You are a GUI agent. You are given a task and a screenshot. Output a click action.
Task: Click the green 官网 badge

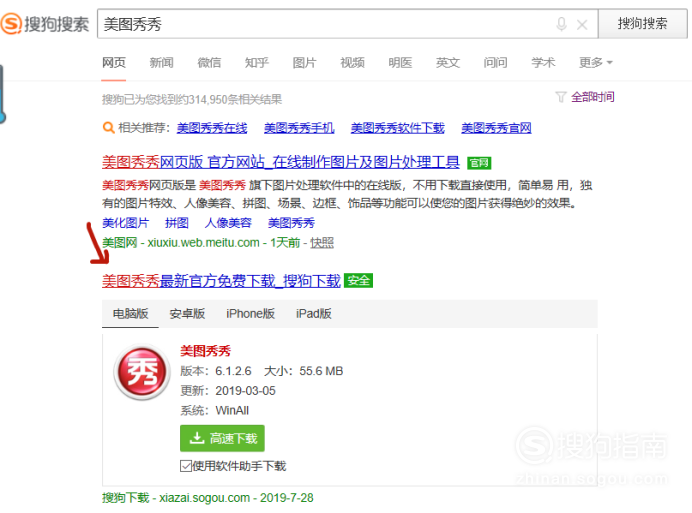click(479, 163)
